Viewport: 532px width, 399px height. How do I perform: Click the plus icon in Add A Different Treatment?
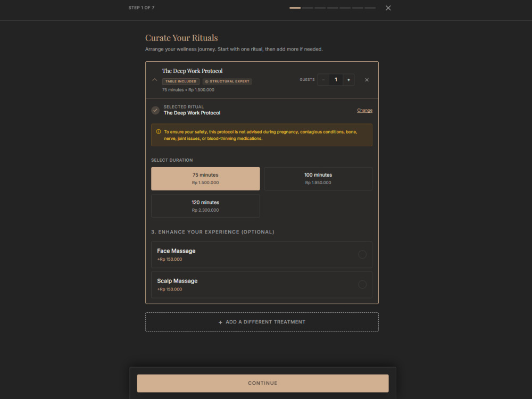pos(220,322)
